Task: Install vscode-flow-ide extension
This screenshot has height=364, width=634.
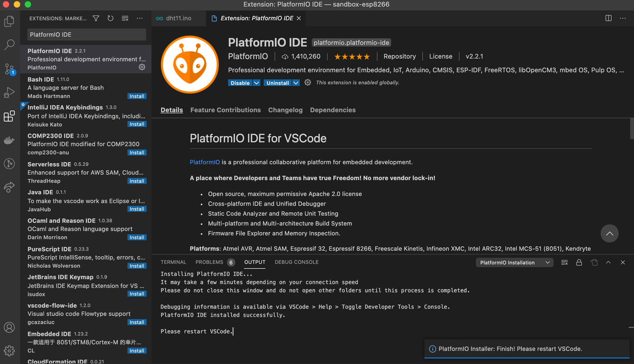Action: point(137,322)
